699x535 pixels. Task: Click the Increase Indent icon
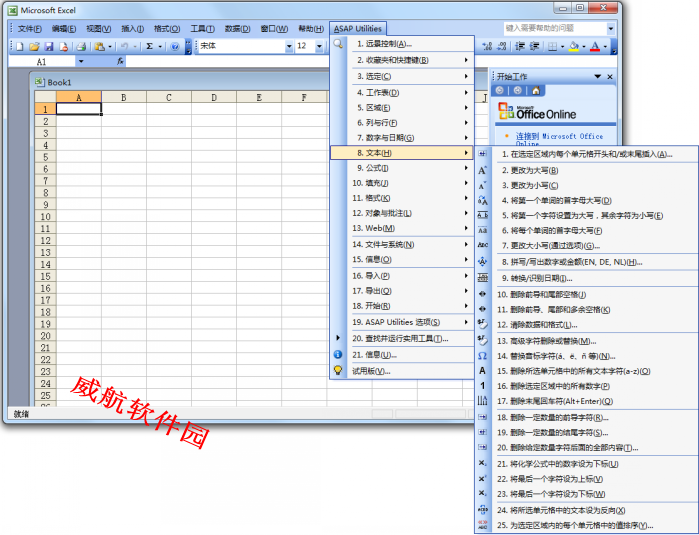coord(535,46)
